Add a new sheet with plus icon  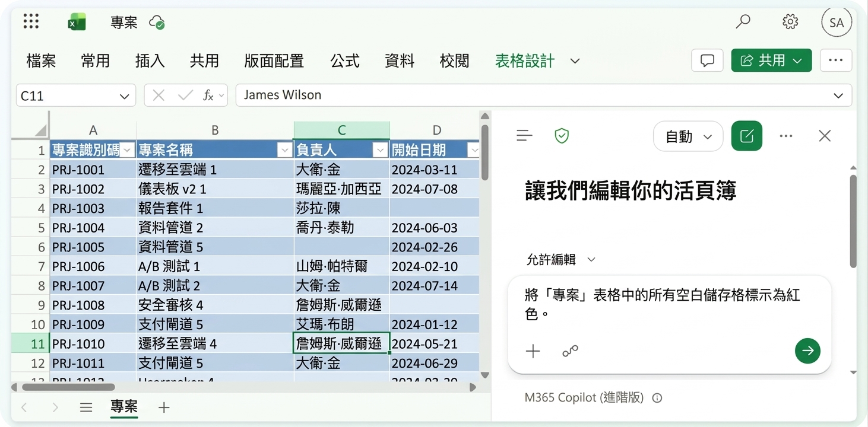point(164,407)
